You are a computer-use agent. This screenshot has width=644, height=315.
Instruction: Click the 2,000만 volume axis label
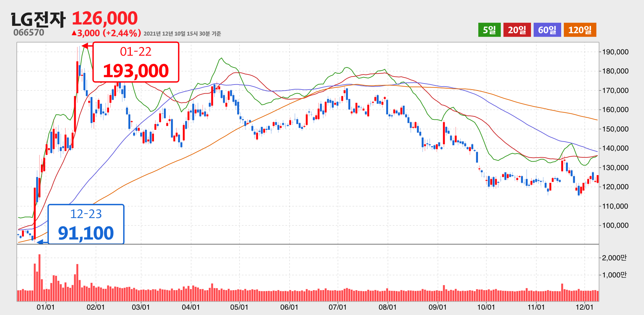click(614, 258)
